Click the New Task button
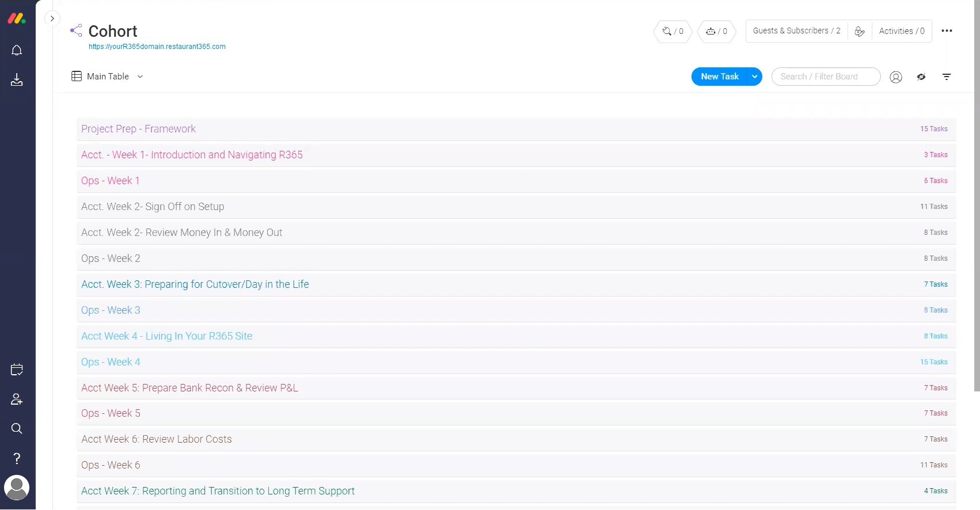Viewport: 980px width, 510px height. click(719, 77)
